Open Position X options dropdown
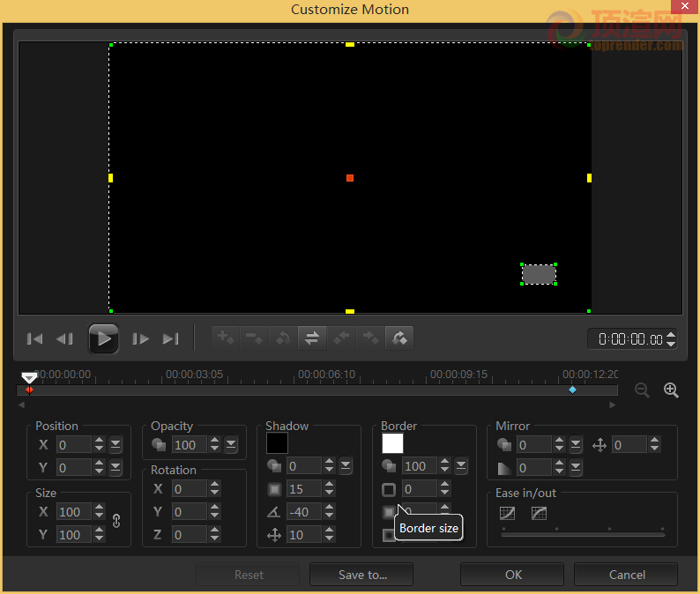 coord(115,444)
